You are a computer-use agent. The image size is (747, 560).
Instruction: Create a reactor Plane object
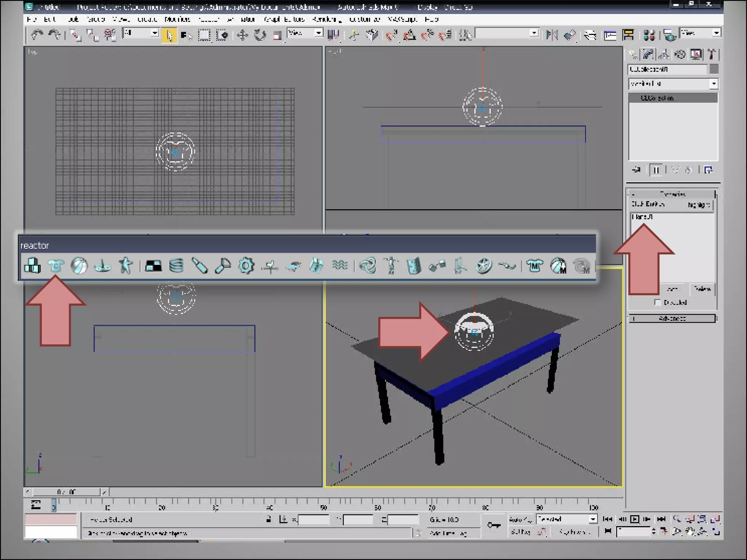tap(154, 265)
